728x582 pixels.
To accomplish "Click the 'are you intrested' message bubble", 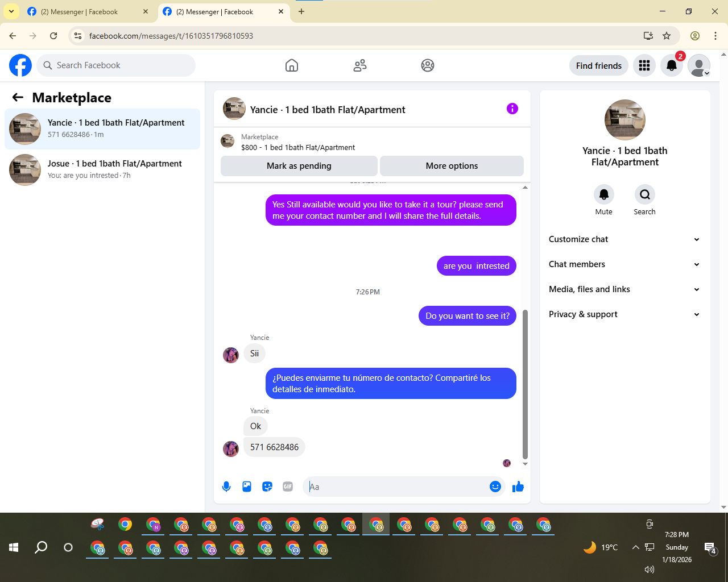I will tap(477, 266).
